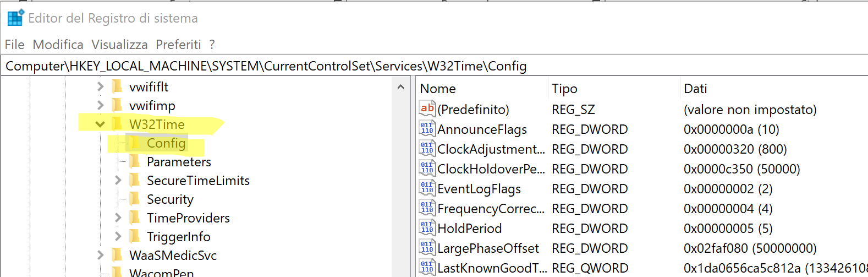868x277 pixels.
Task: Click the HoldPeriod DWORD icon
Action: click(427, 228)
